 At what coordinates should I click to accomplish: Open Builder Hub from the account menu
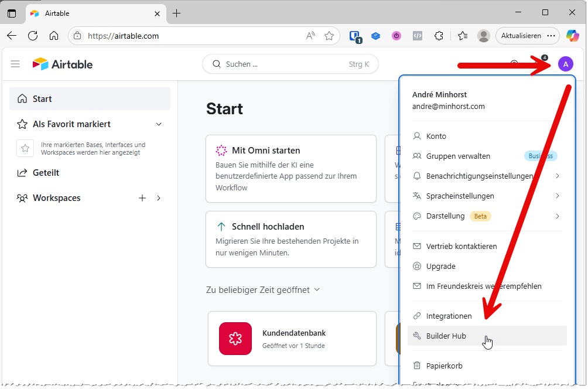[446, 336]
